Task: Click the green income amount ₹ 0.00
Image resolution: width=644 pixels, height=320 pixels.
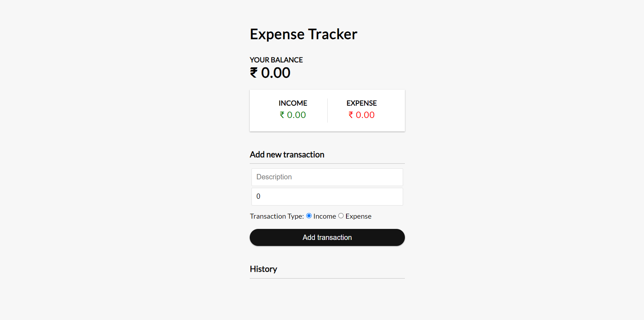Action: click(293, 115)
